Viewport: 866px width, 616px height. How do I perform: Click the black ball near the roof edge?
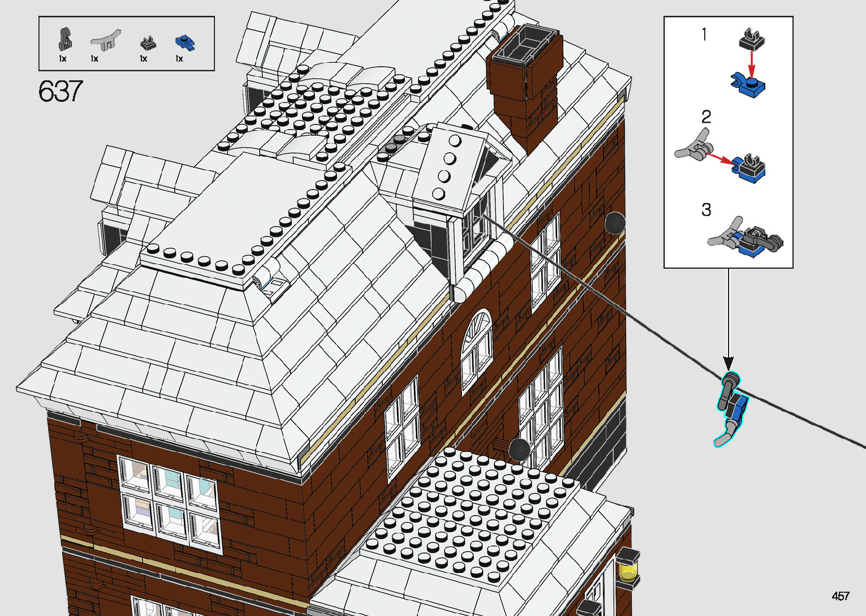point(615,223)
